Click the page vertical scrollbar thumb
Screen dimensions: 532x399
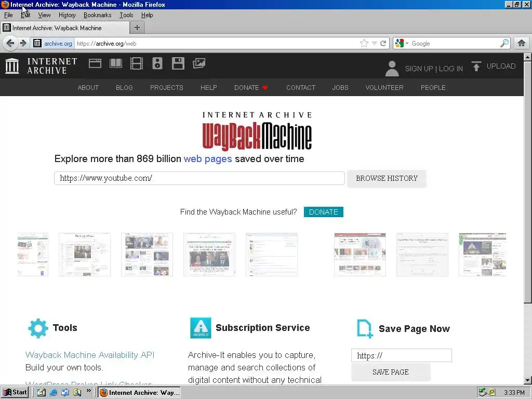tap(528, 181)
